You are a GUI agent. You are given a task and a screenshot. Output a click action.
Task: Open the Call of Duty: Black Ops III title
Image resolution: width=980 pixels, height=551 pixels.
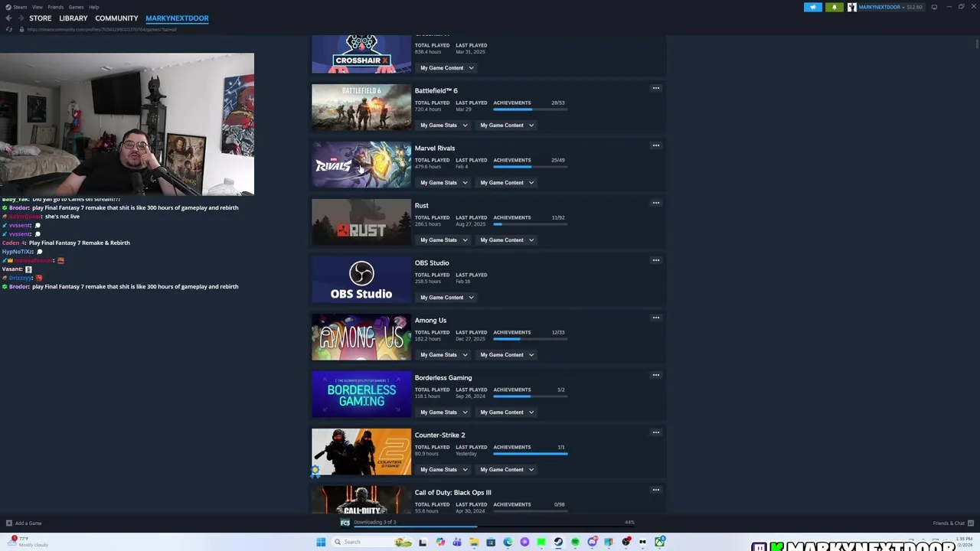click(x=453, y=493)
